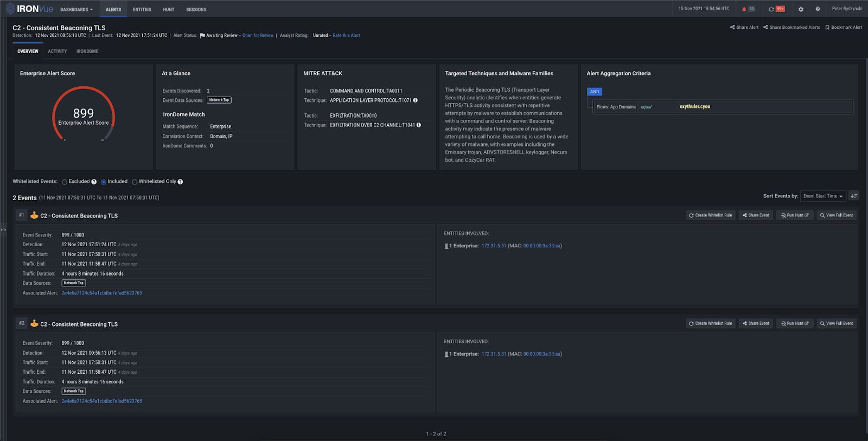This screenshot has height=441, width=868.
Task: Click info icon next to Application Layer Protocol T1071
Action: 416,100
